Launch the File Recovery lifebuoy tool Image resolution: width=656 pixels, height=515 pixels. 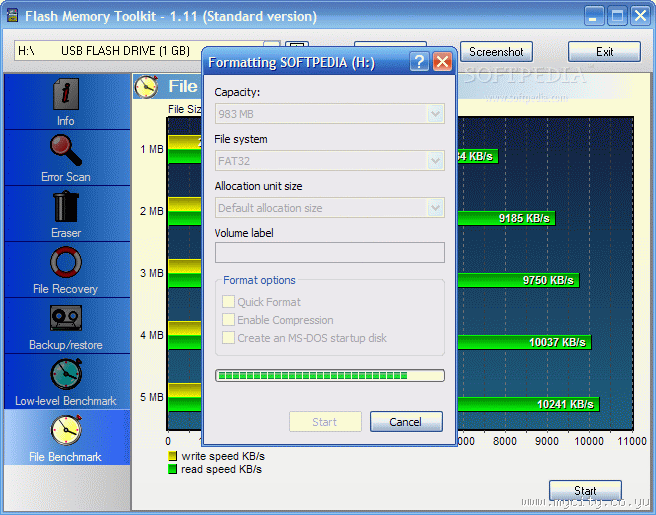point(66,262)
